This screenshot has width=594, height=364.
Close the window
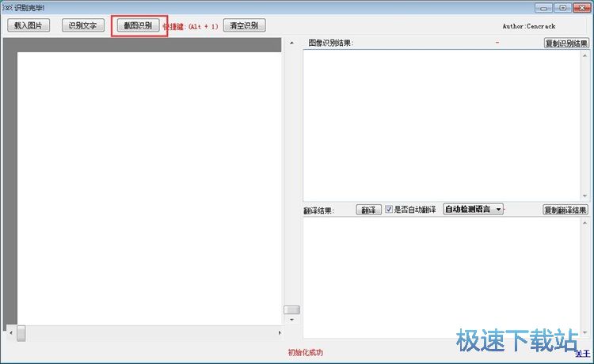click(582, 8)
